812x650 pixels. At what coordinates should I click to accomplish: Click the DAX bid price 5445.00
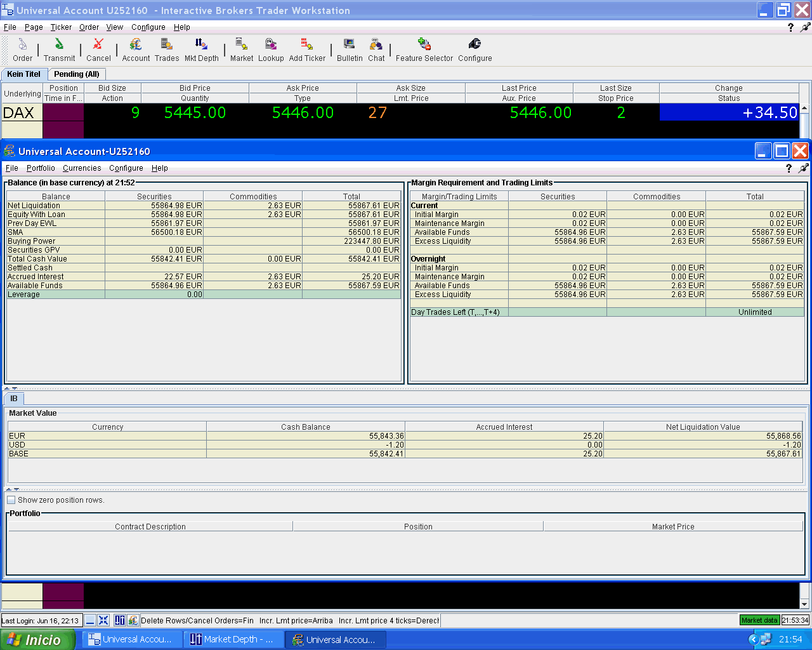pos(195,112)
